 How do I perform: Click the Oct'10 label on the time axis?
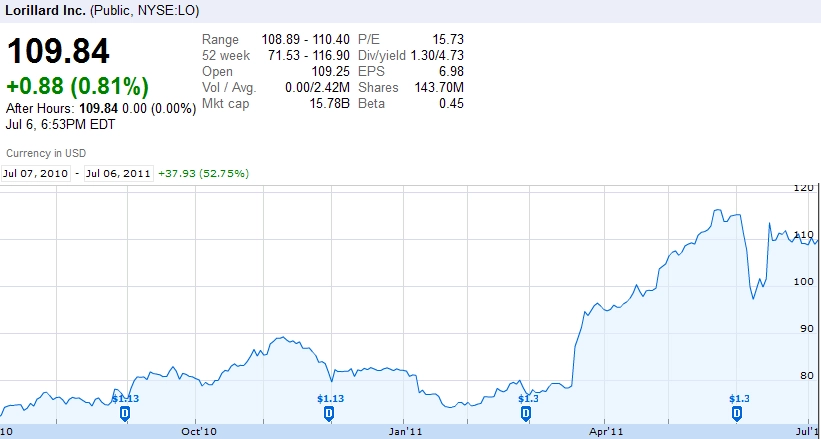pyautogui.click(x=200, y=432)
